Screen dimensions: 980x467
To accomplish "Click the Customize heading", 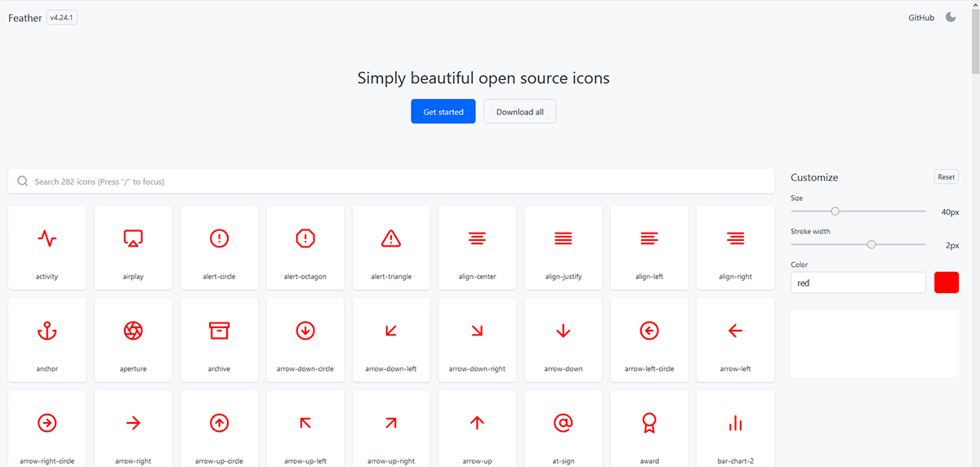I will tap(814, 177).
